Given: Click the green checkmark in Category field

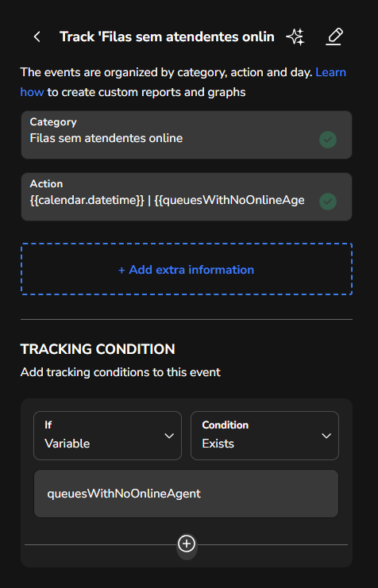Looking at the screenshot, I should [328, 140].
